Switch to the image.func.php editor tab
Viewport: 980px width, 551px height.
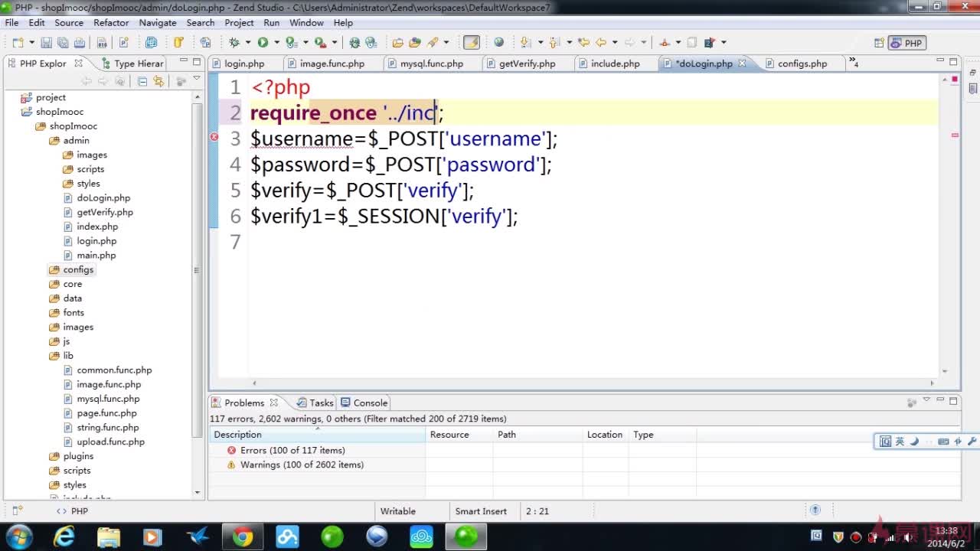332,64
